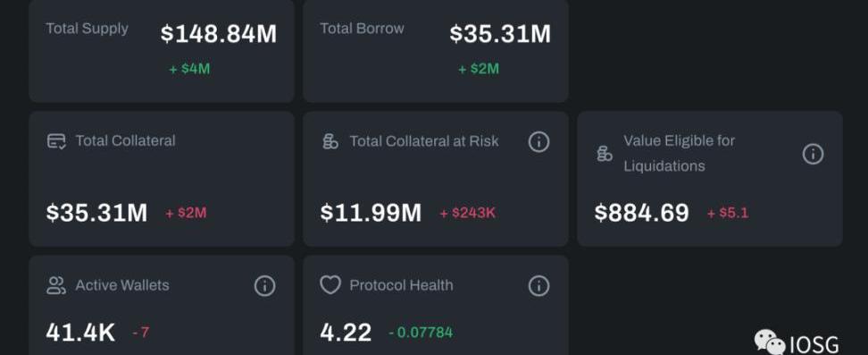868x355 pixels.
Task: Click the +$4M supply change indicator
Action: click(189, 70)
